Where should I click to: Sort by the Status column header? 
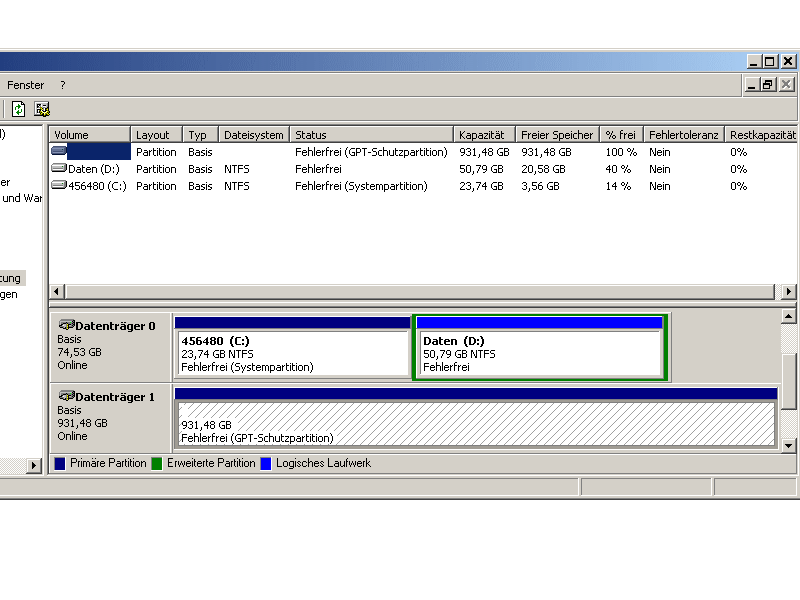(371, 135)
